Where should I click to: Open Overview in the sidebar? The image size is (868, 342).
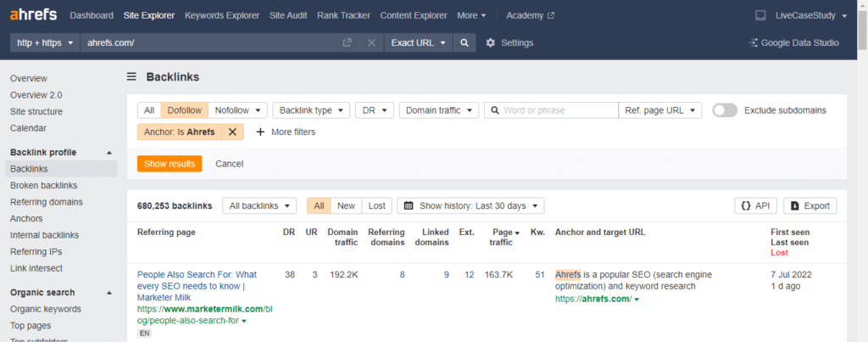click(x=29, y=79)
